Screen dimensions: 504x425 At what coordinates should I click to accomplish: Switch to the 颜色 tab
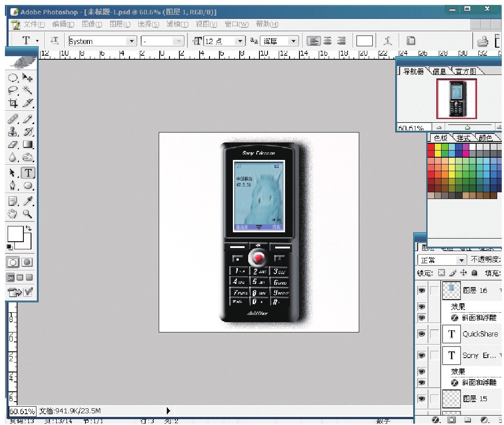pyautogui.click(x=485, y=138)
